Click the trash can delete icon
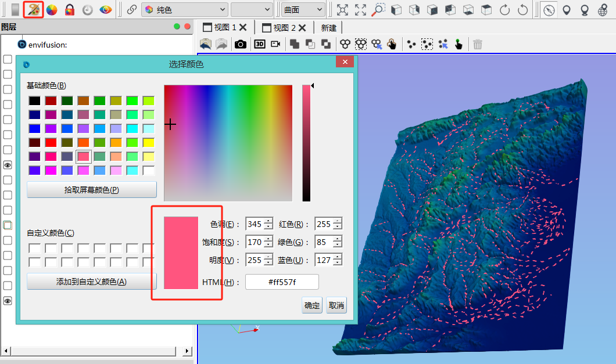 pos(478,44)
